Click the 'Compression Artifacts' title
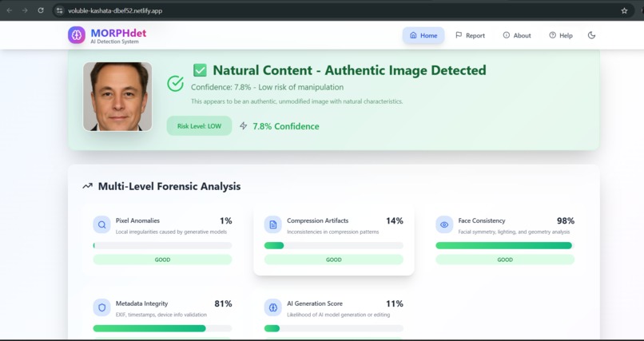 pyautogui.click(x=317, y=220)
